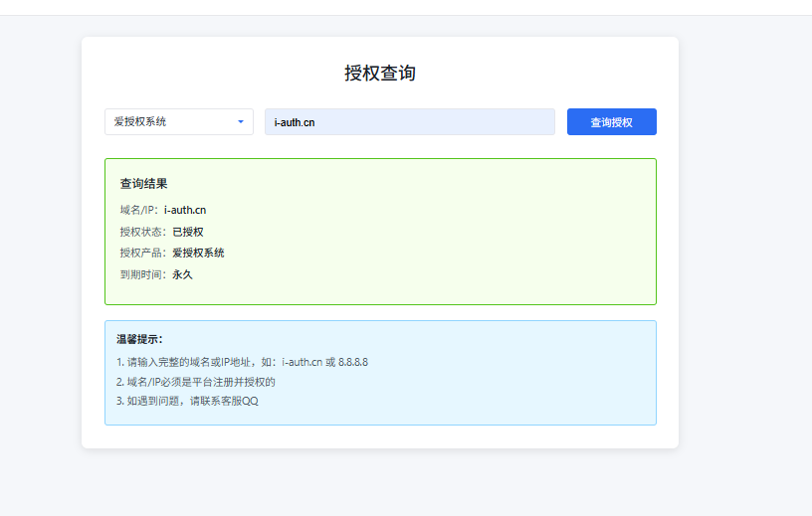Viewport: 812px width, 516px height.
Task: Click the 域名/IP label in results
Action: tap(138, 210)
